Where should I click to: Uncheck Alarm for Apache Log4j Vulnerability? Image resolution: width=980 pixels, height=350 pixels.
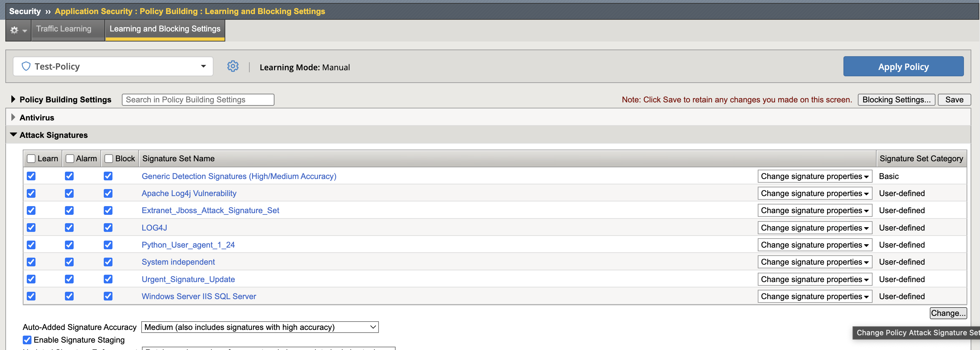point(69,193)
